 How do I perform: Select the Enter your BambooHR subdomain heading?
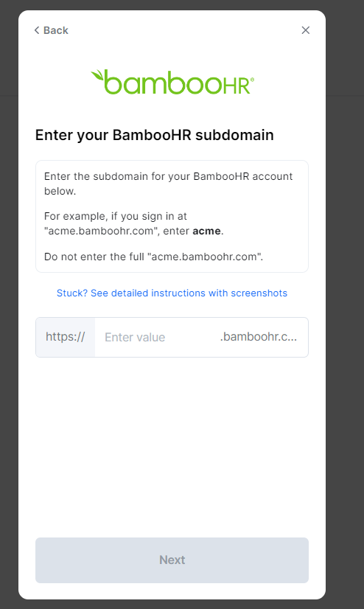click(x=155, y=135)
